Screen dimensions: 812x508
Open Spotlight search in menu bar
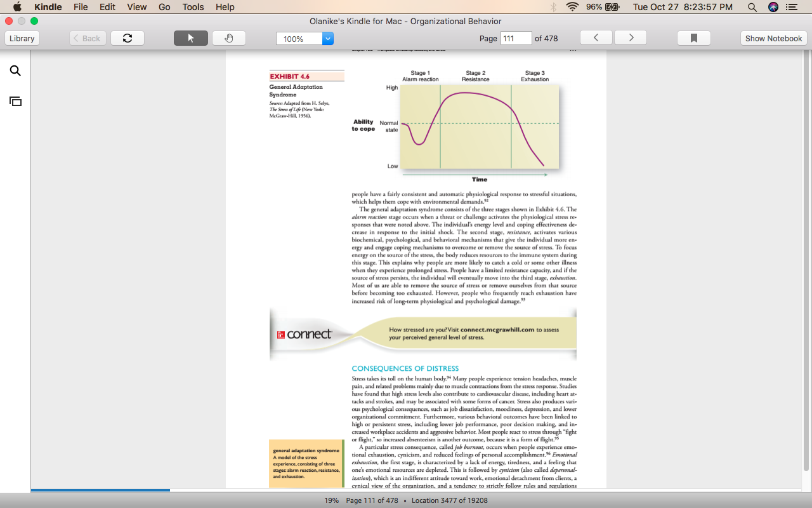(x=752, y=7)
